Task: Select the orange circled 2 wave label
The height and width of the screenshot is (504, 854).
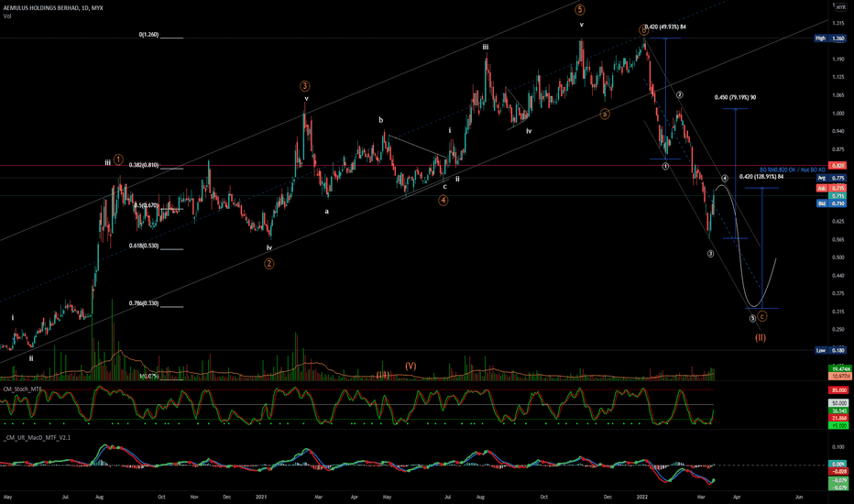Action: tap(269, 264)
